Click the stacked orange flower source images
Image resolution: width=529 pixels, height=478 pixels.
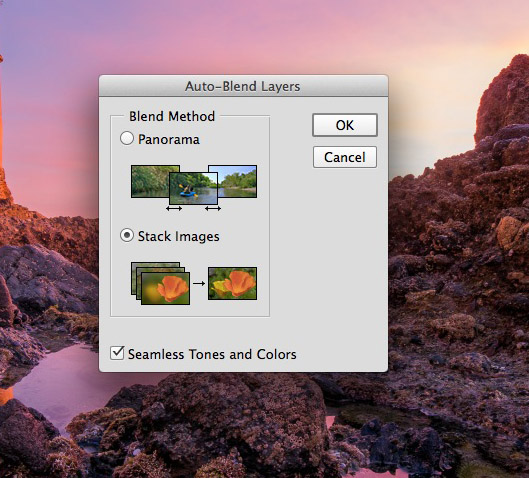click(161, 283)
